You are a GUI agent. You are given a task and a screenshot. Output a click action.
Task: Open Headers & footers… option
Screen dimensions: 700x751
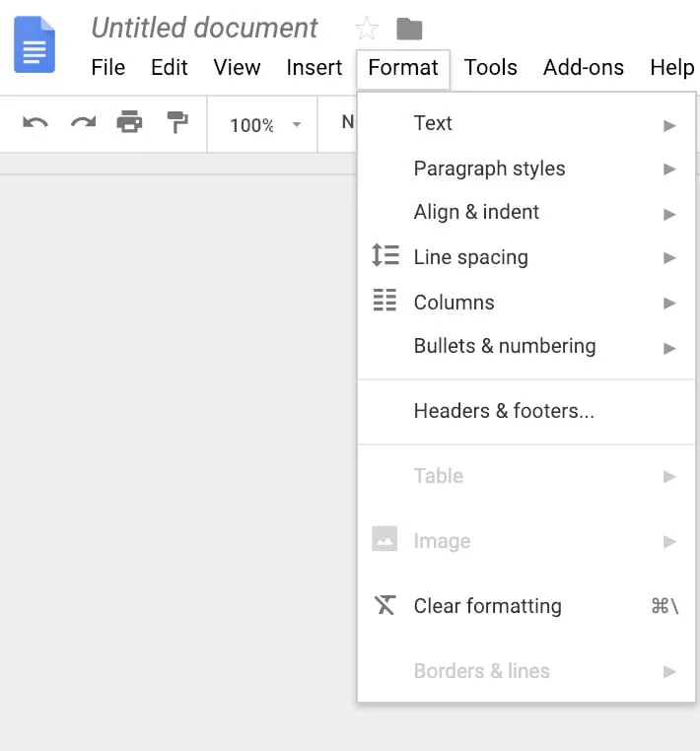point(526,411)
